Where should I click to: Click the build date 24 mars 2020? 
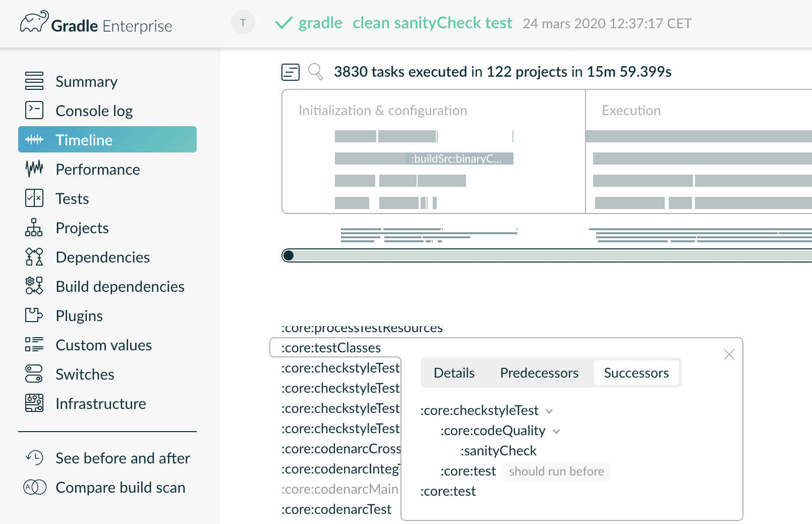(607, 23)
